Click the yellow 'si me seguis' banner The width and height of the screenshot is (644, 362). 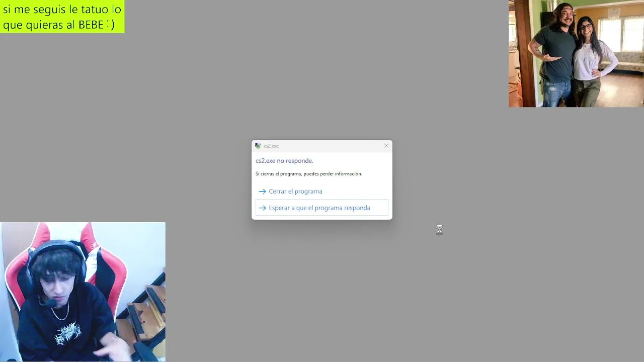point(62,17)
